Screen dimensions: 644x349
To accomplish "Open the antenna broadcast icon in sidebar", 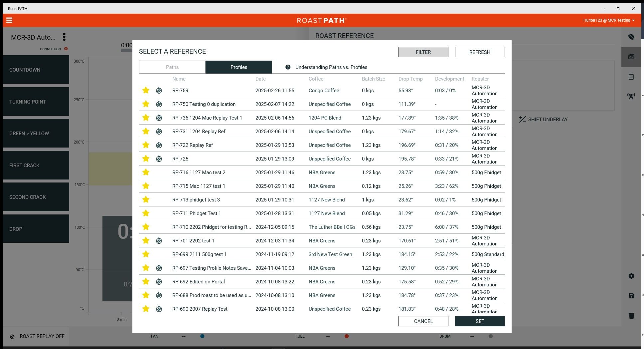I will click(x=631, y=96).
